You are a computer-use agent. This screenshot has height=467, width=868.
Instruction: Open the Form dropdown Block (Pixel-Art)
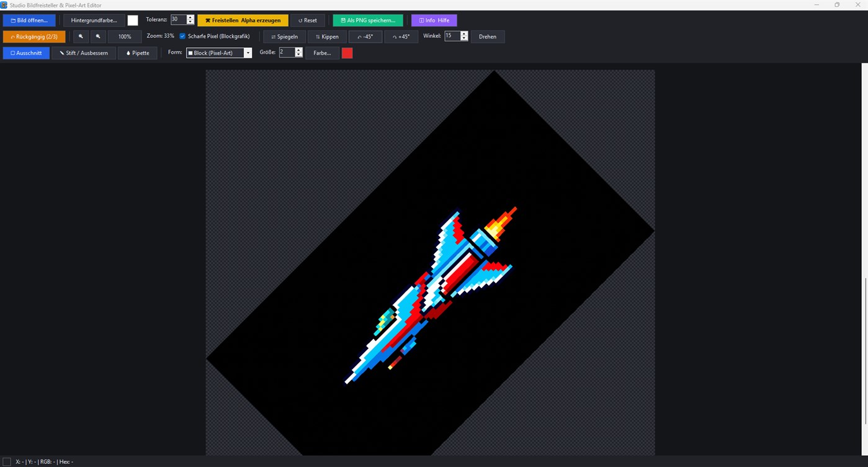pos(219,53)
